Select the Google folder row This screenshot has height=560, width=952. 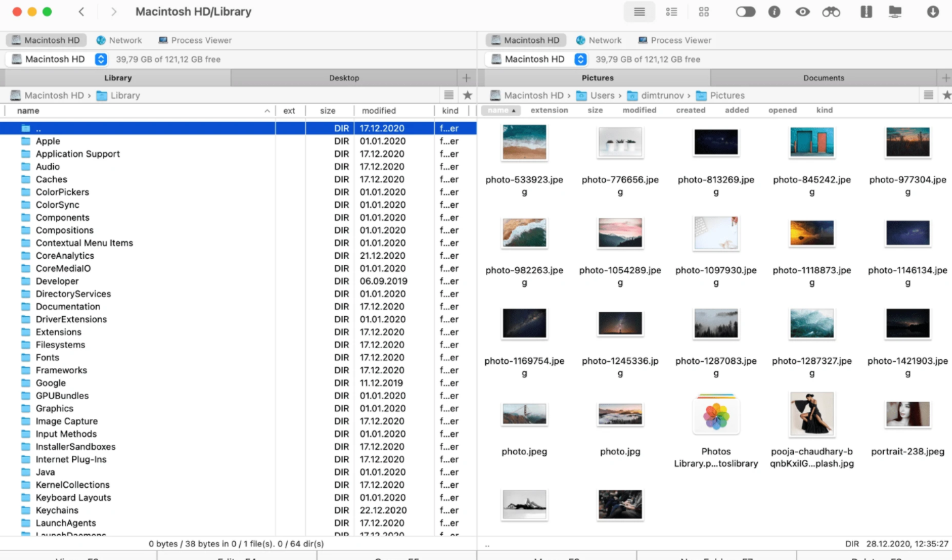[x=238, y=383]
